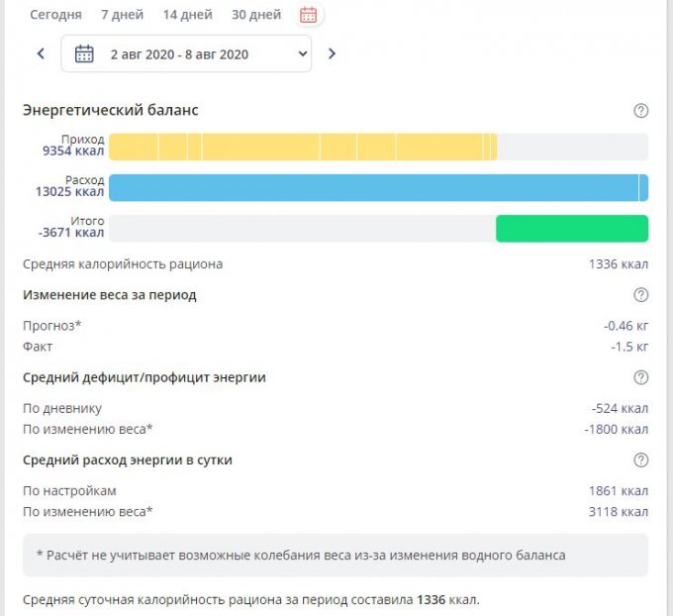Viewport: 673px width, 616px height.
Task: Click the calendar icon inside the date range field
Action: pos(84,54)
